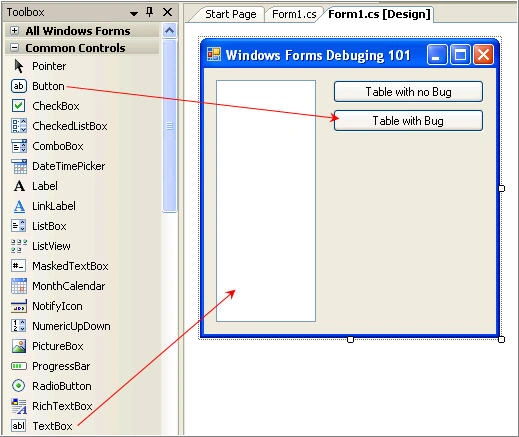Select the PictureBox label in Toolbox
The width and height of the screenshot is (519, 437).
pos(58,346)
